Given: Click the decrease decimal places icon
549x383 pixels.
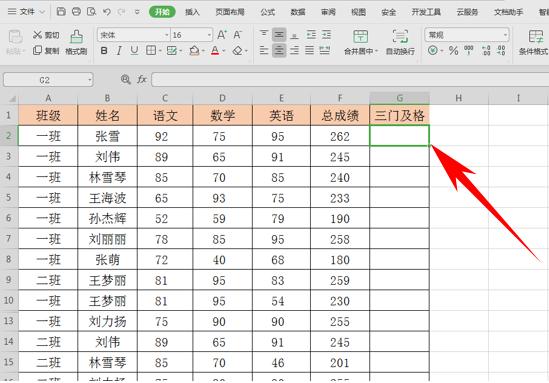Looking at the screenshot, I should coord(501,50).
